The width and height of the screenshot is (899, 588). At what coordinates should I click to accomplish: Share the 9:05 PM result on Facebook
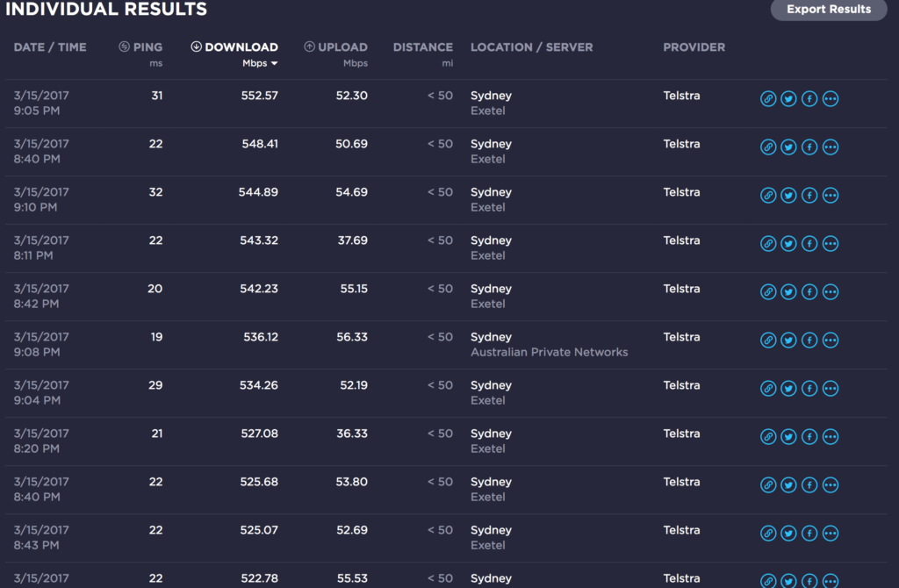(x=809, y=98)
